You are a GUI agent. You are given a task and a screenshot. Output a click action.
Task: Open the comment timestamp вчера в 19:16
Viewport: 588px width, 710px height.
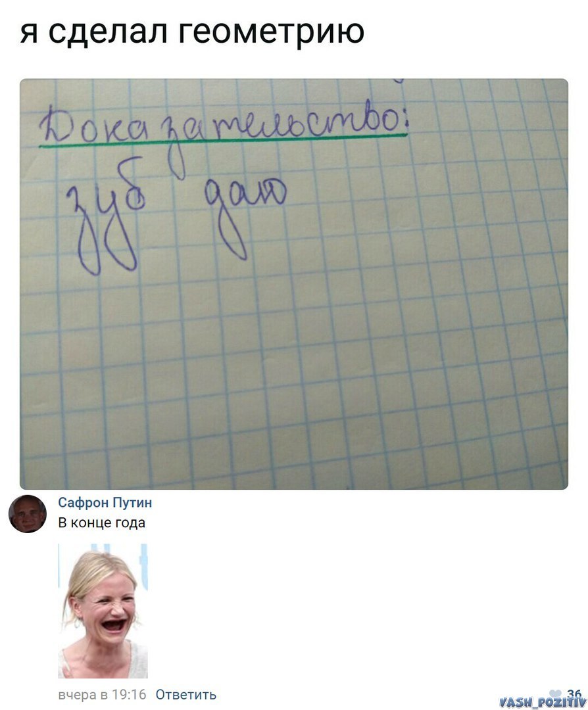tap(103, 694)
